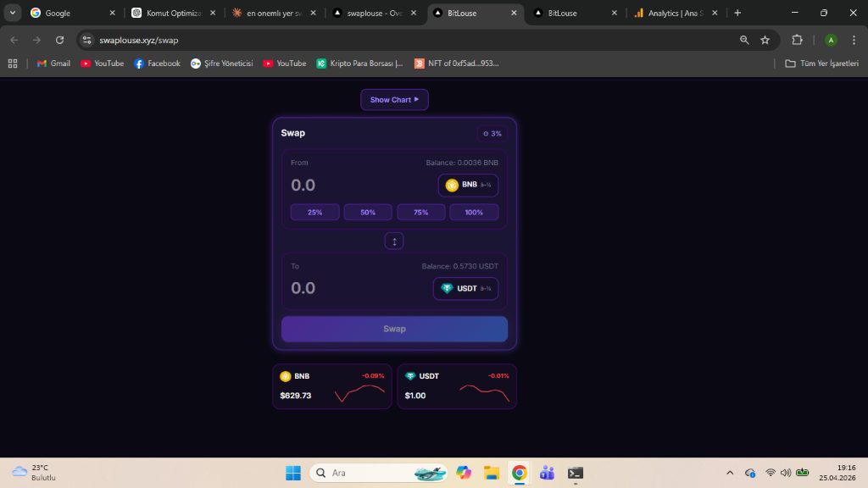Click the Chrome taskbar icon
Viewport: 868px width, 488px height.
click(520, 473)
